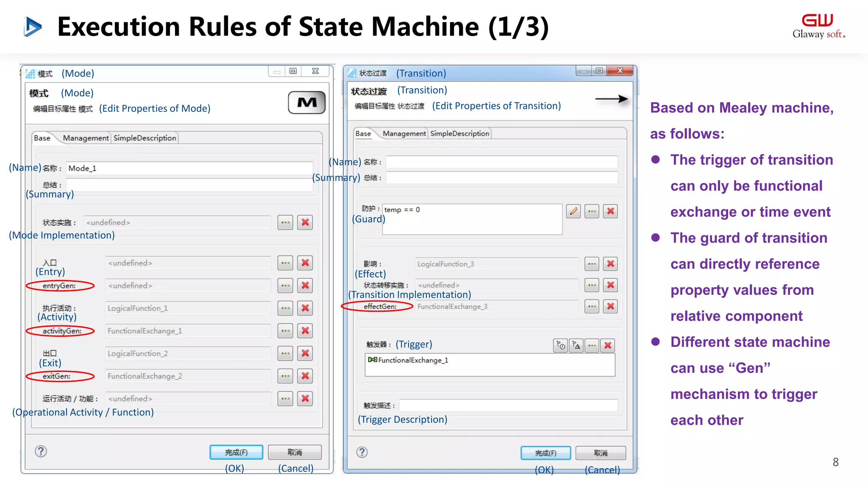Click the Guard text area

click(x=472, y=219)
